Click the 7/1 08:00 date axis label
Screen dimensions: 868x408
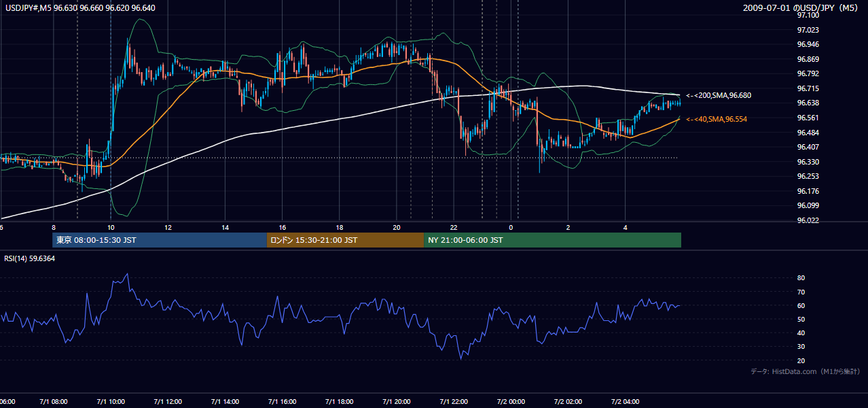(53, 401)
